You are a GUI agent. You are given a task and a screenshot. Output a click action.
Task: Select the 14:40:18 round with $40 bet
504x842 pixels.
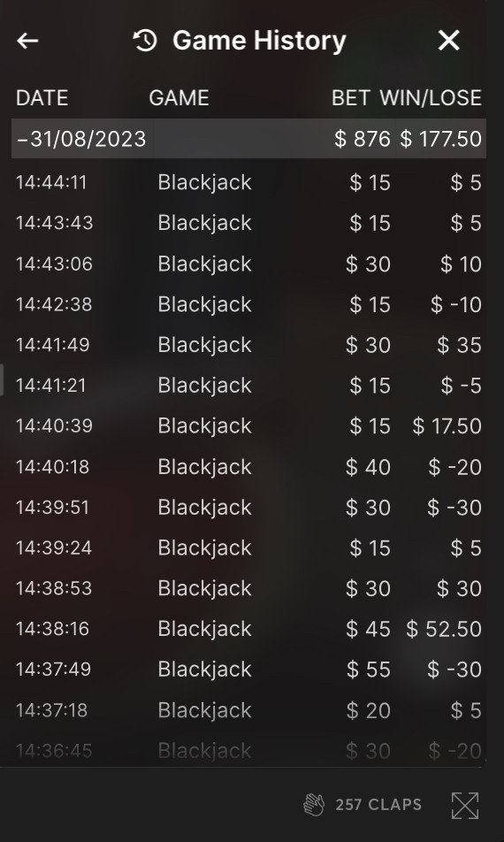(x=248, y=467)
